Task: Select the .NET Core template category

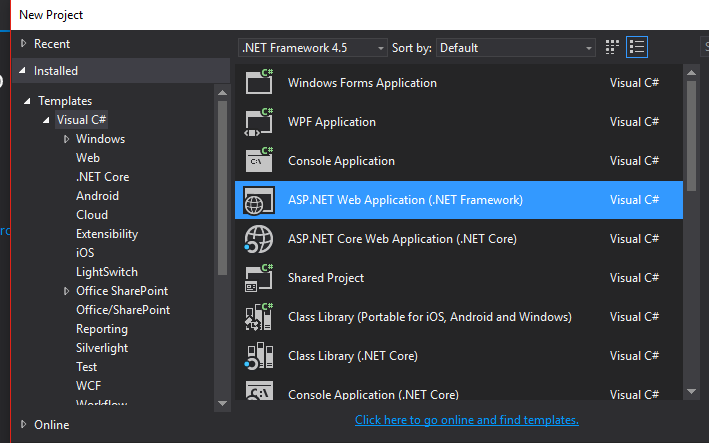Action: coord(103,177)
